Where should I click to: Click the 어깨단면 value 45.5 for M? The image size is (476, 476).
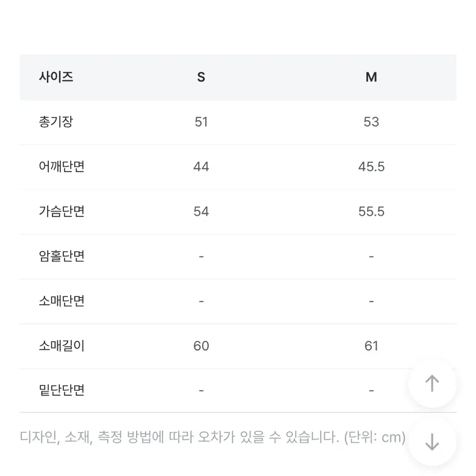pyautogui.click(x=371, y=167)
